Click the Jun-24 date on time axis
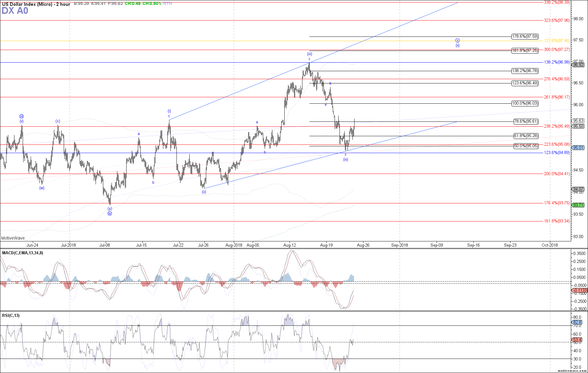The width and height of the screenshot is (588, 373). [x=32, y=245]
